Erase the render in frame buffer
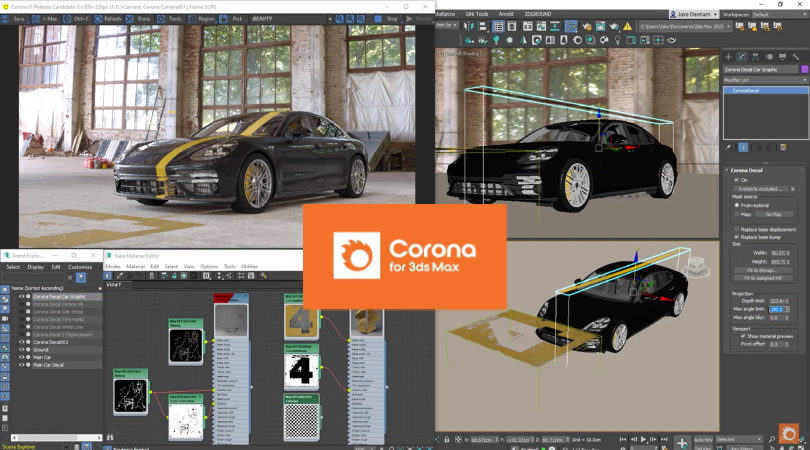 point(138,19)
